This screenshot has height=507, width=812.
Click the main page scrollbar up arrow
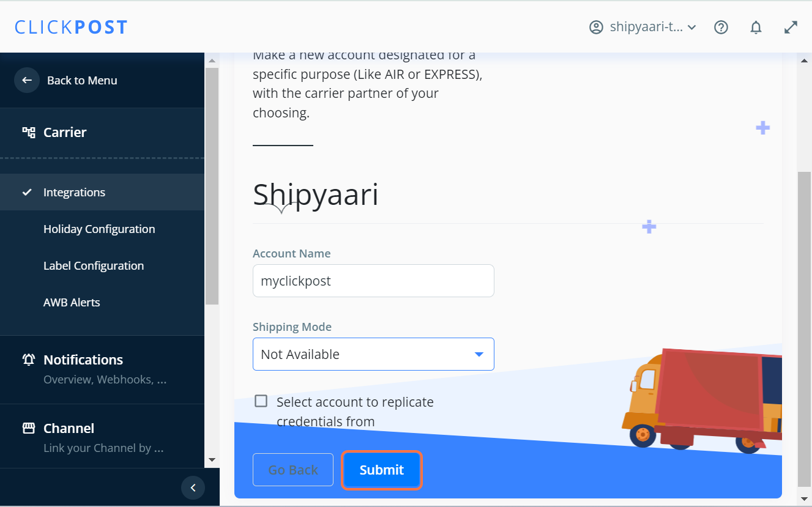(805, 60)
